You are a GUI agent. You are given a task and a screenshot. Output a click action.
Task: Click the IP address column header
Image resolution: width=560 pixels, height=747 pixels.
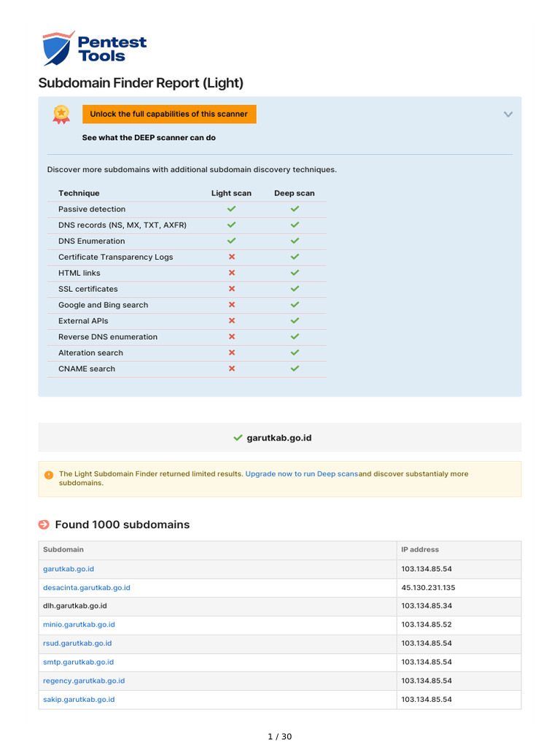pos(420,550)
